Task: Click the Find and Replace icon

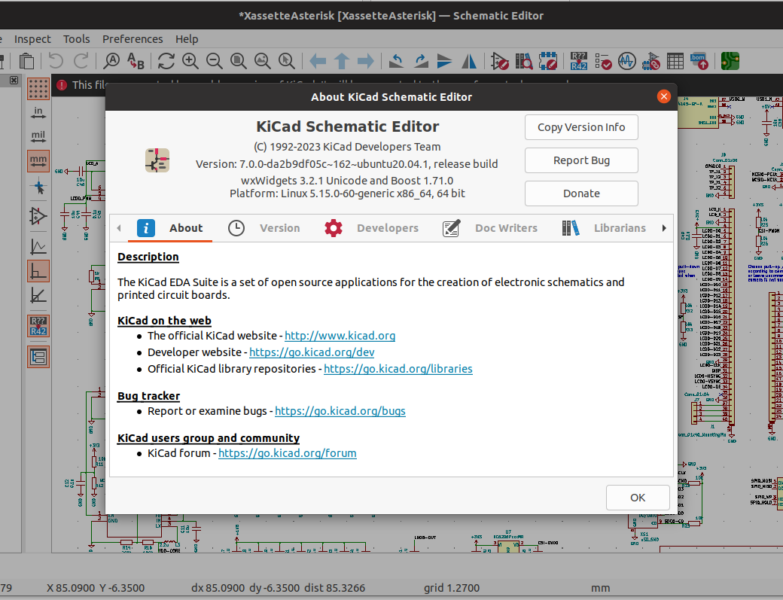Action: 137,62
